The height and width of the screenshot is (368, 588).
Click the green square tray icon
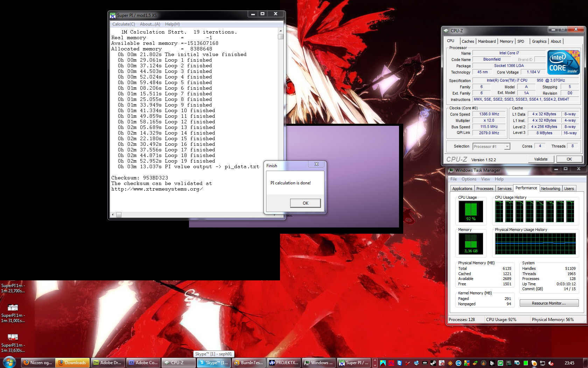pos(525,363)
